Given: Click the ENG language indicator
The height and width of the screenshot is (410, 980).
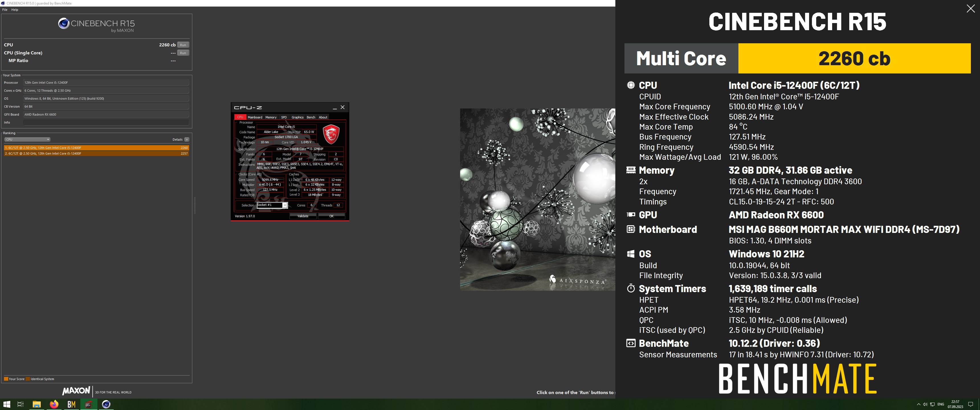Looking at the screenshot, I should point(941,404).
